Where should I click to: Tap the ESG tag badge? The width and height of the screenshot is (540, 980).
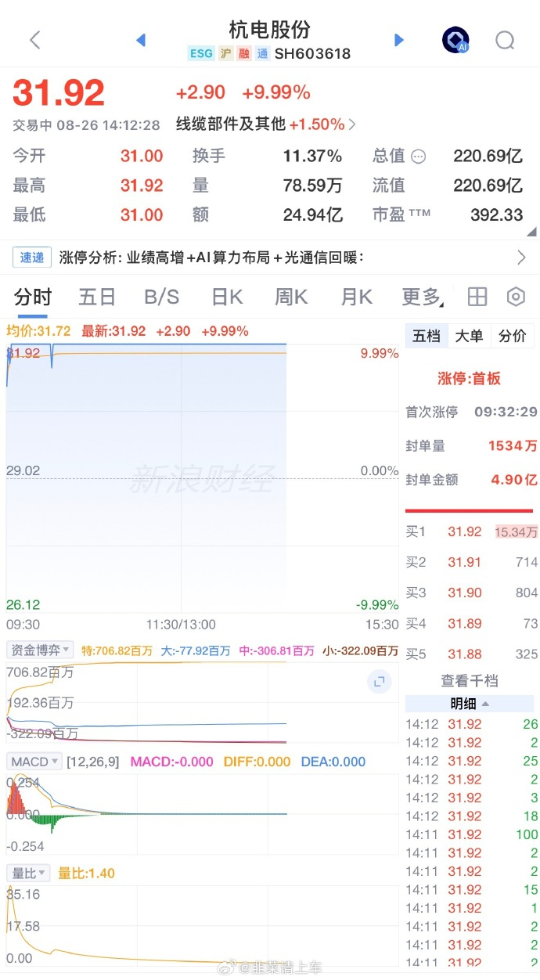click(x=201, y=53)
